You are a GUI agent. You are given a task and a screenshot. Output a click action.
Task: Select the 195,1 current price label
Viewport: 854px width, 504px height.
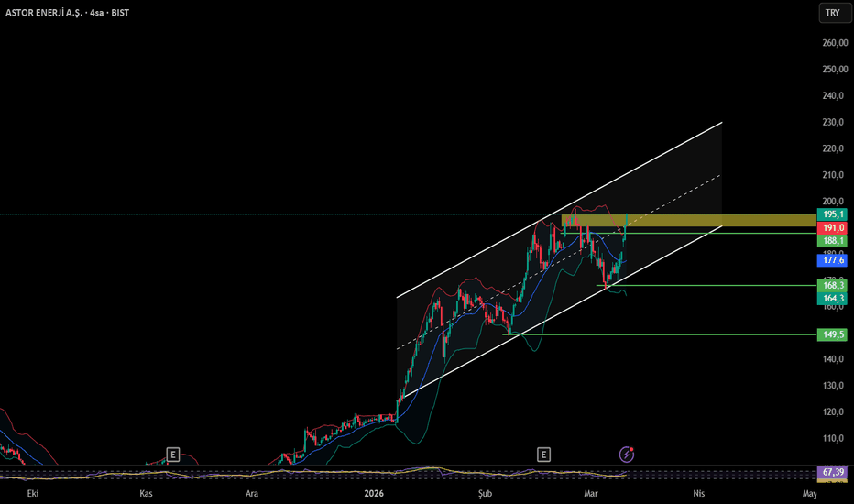pos(832,214)
